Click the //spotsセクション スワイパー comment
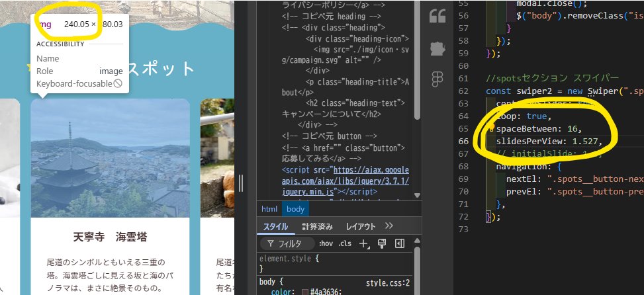 [x=552, y=78]
